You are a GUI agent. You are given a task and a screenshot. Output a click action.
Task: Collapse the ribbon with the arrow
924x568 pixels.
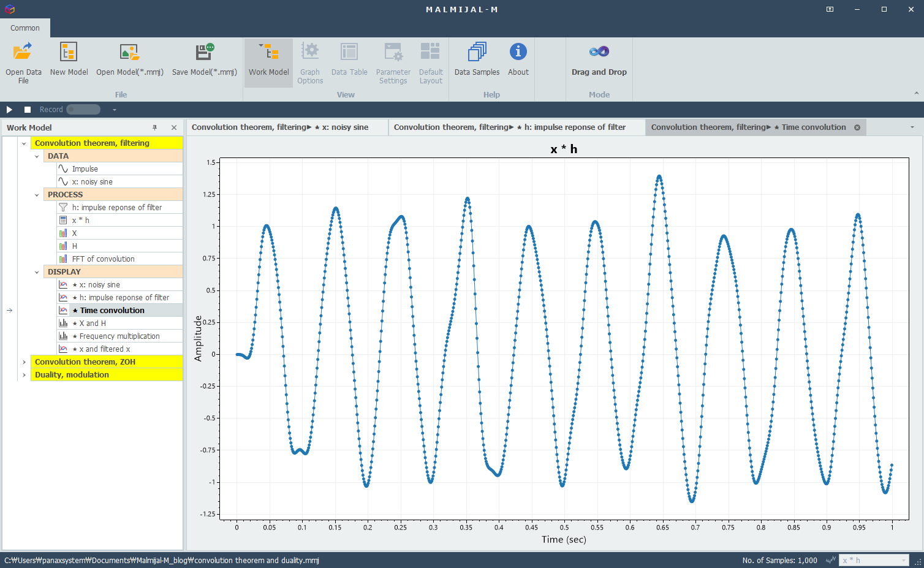[917, 94]
